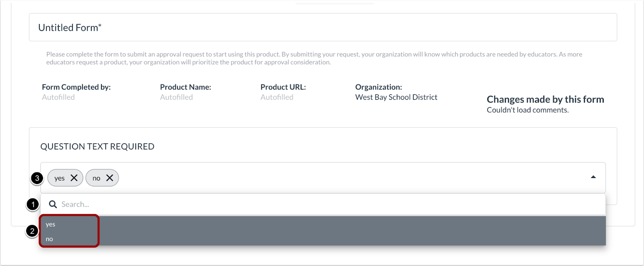Image resolution: width=644 pixels, height=266 pixels.
Task: Click the West Bay School District organization text
Action: [396, 97]
